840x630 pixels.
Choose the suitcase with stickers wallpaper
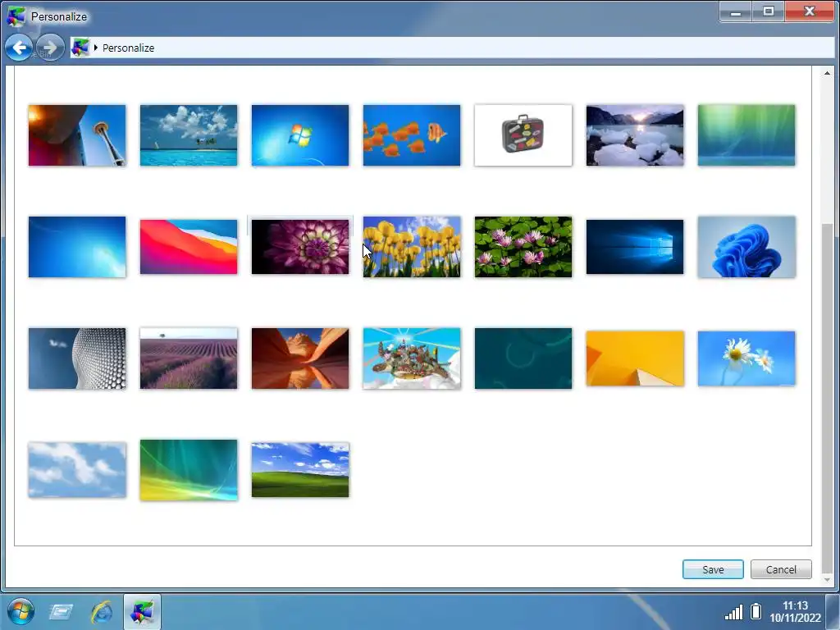523,135
